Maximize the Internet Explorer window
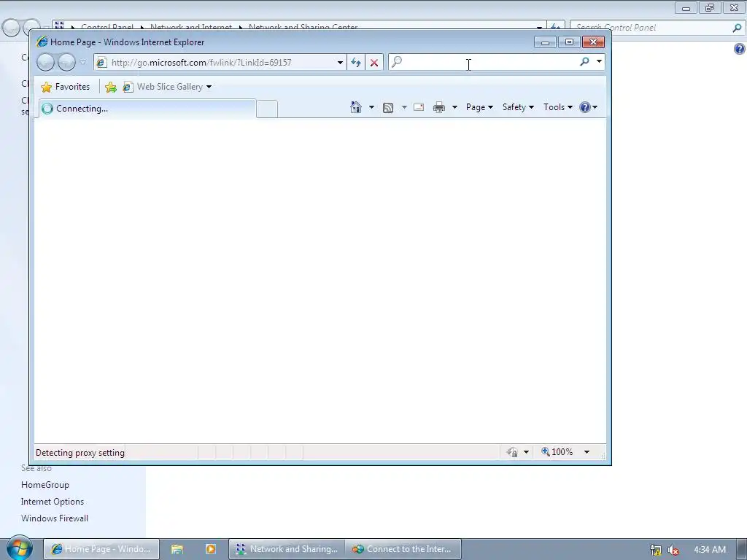 pos(569,42)
